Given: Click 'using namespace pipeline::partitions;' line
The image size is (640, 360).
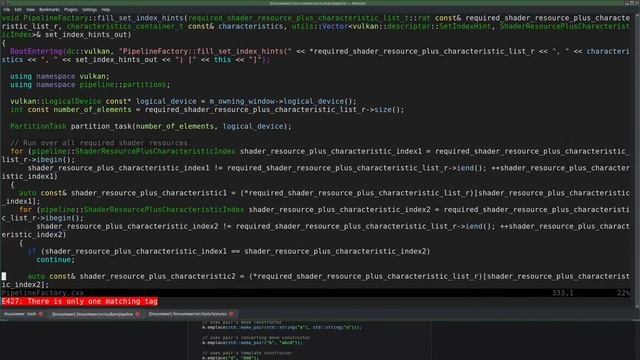Looking at the screenshot, I should 90,84.
